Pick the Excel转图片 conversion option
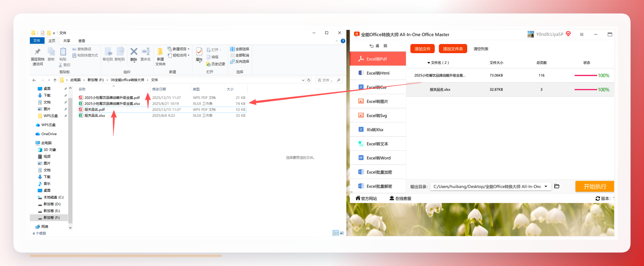The image size is (644, 266). click(378, 101)
